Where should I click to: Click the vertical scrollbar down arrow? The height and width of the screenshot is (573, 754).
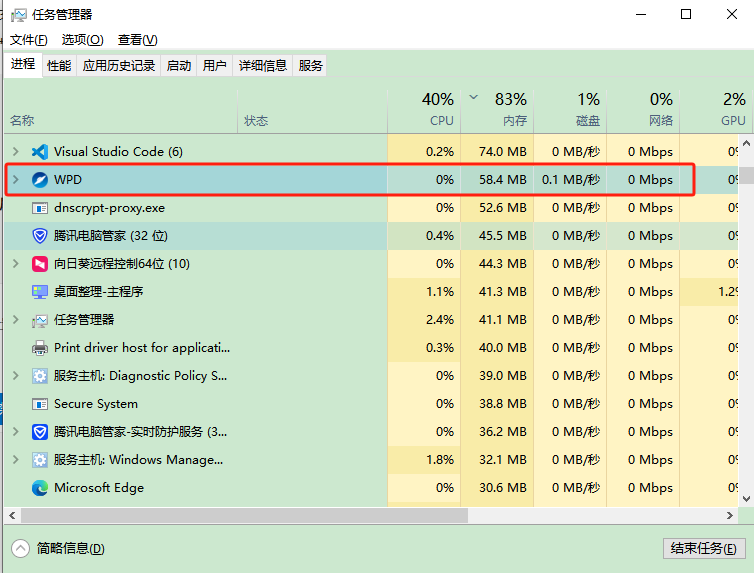[746, 498]
